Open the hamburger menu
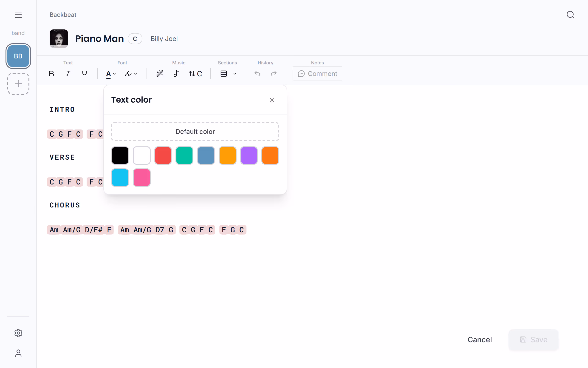 pyautogui.click(x=18, y=14)
